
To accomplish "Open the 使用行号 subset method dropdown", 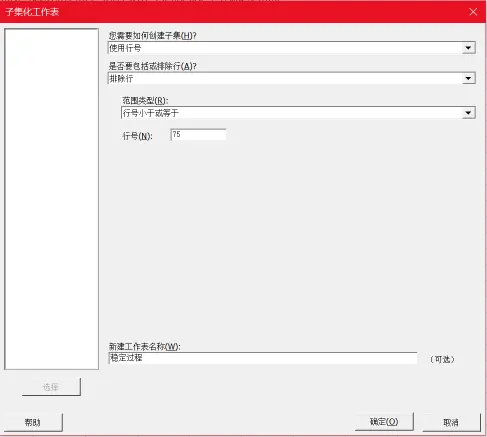I will (x=292, y=48).
